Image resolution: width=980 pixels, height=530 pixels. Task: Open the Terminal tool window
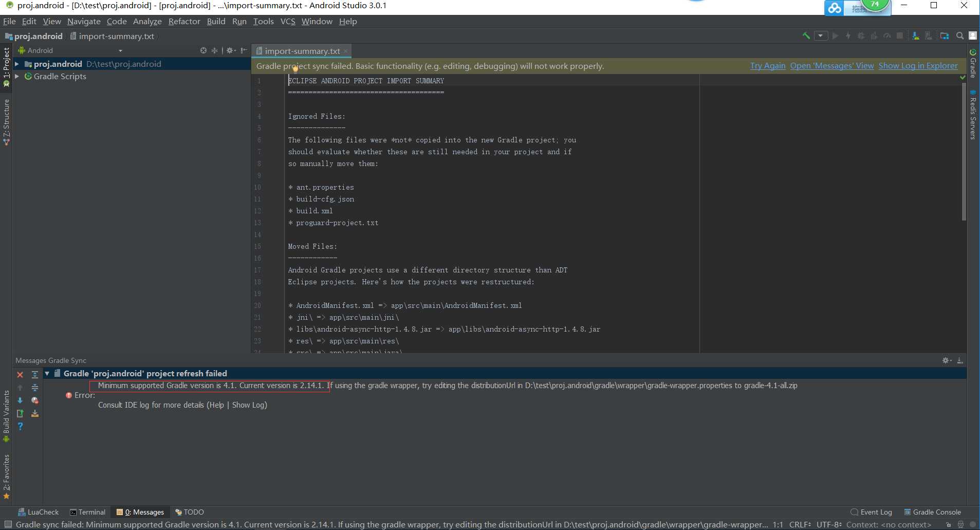(x=88, y=512)
